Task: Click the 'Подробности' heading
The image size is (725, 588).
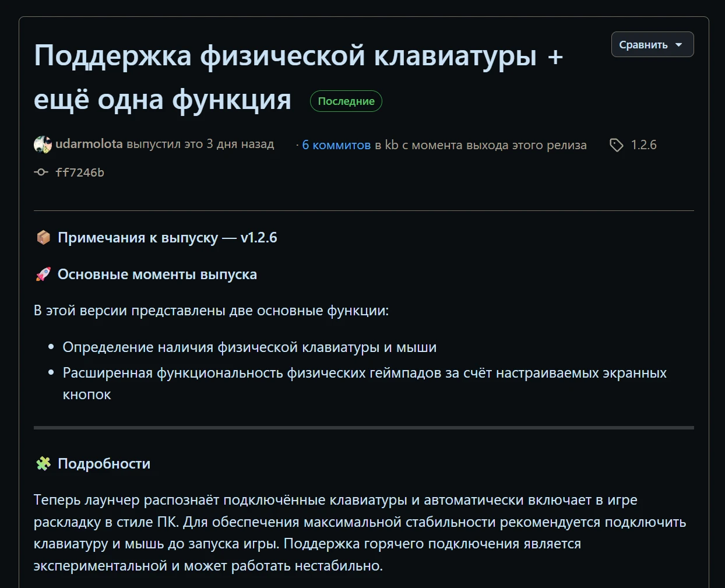Action: [104, 464]
